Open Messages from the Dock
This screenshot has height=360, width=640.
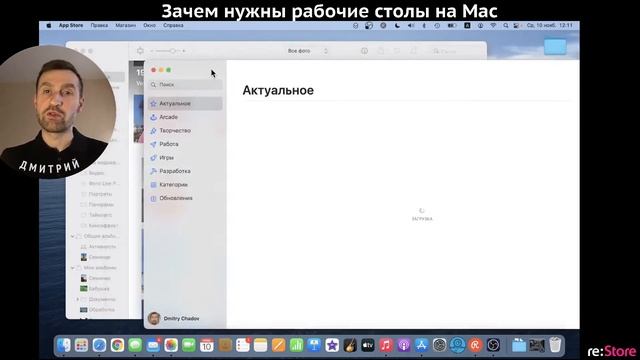click(135, 345)
